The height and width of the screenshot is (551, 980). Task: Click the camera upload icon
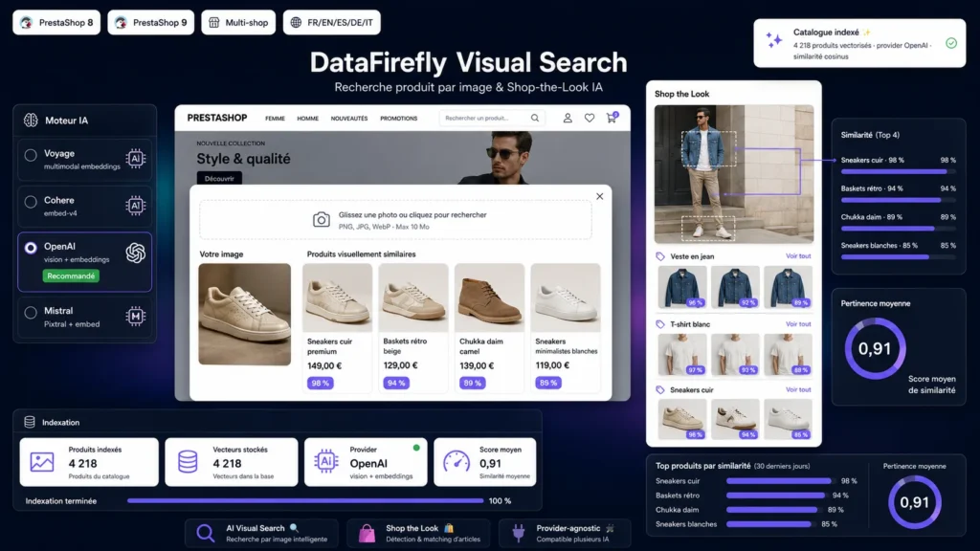322,220
